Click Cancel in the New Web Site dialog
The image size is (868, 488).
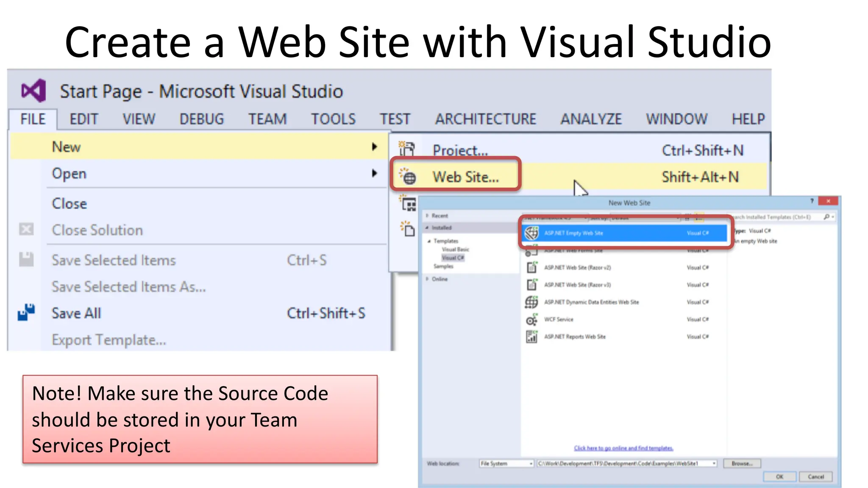[x=816, y=477]
